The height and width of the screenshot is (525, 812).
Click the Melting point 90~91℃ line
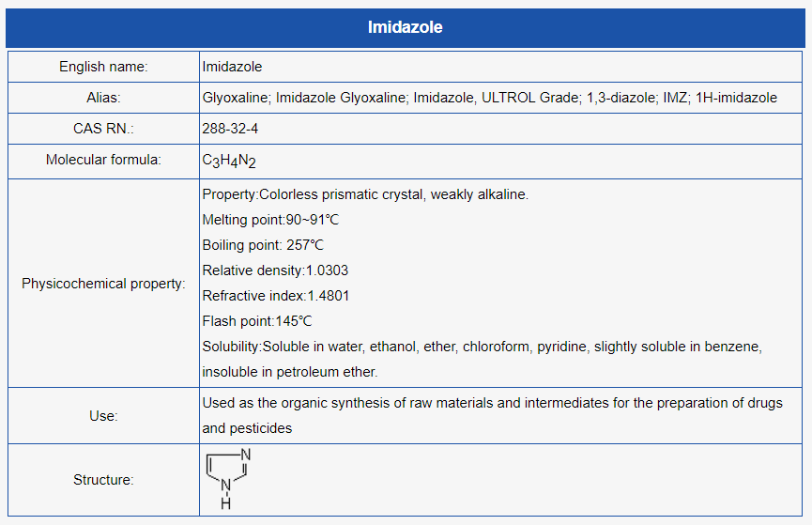(x=270, y=220)
